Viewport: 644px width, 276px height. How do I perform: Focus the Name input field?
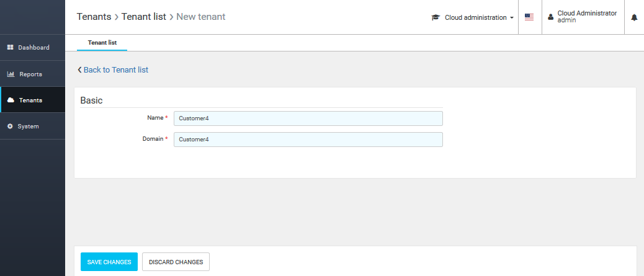pos(308,118)
